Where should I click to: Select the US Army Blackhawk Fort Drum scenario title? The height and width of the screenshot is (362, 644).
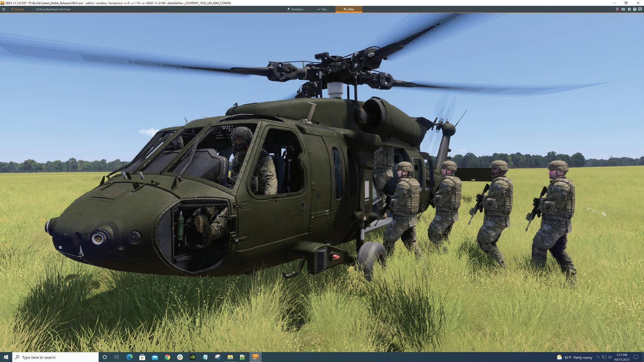(53, 9)
